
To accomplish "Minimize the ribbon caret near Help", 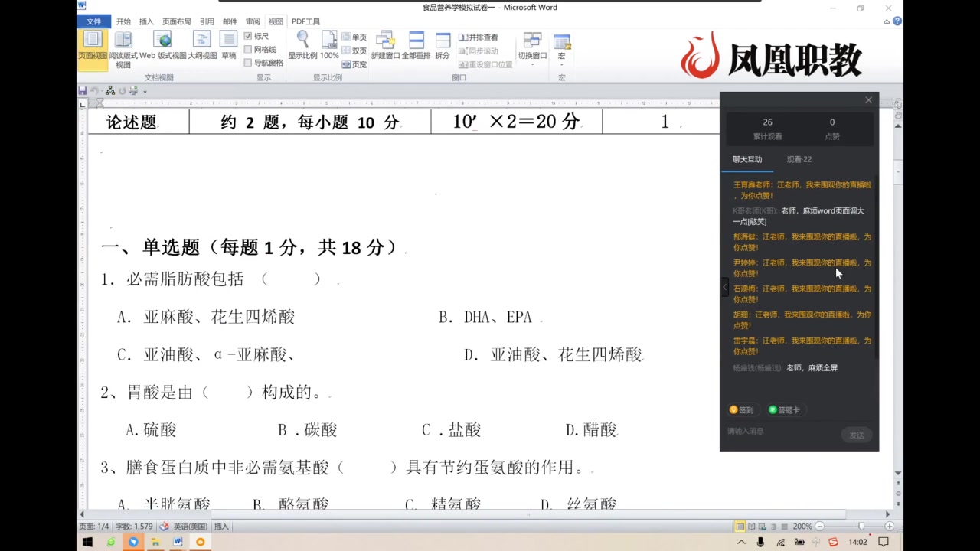I will (887, 21).
